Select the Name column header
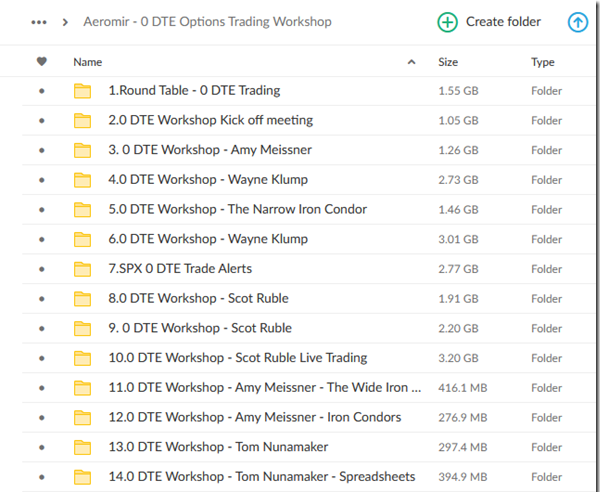Screen dimensions: 600x492 pos(87,62)
